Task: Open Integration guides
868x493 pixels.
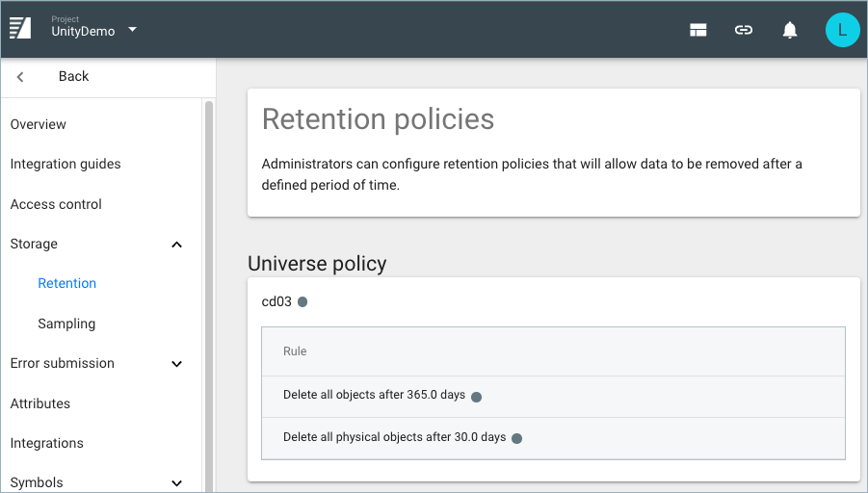Action: (x=66, y=165)
